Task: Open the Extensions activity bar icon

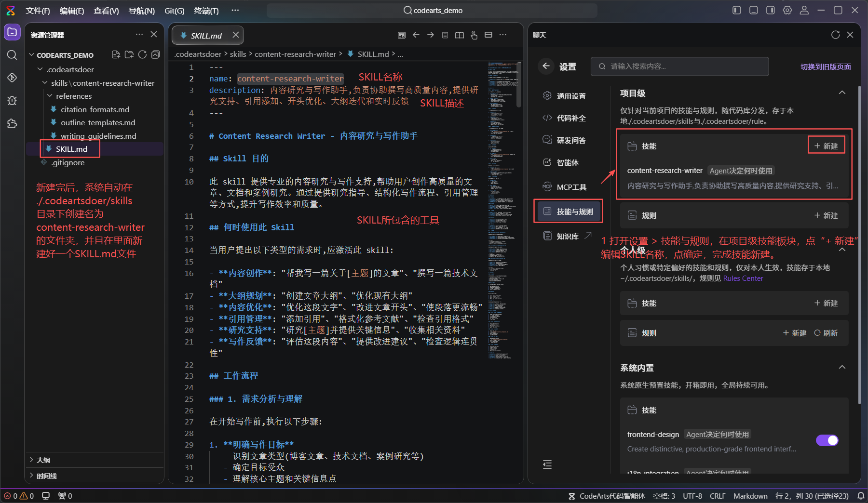Action: coord(12,123)
